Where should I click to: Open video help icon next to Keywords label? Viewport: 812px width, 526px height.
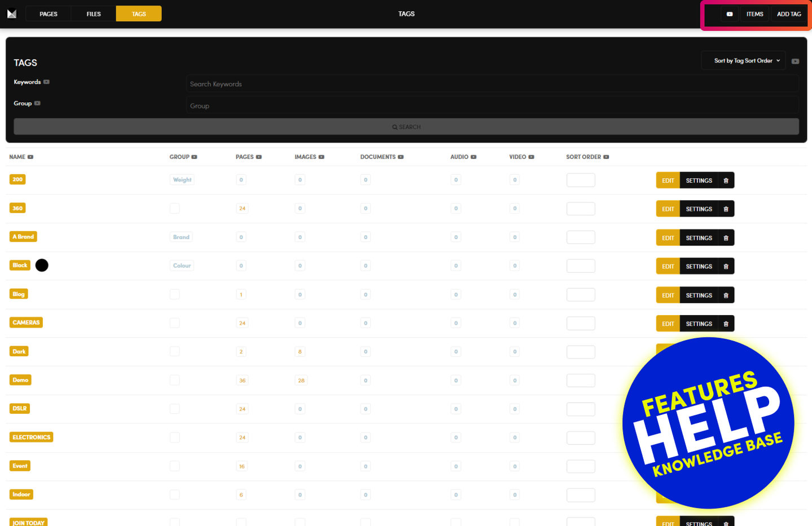46,82
